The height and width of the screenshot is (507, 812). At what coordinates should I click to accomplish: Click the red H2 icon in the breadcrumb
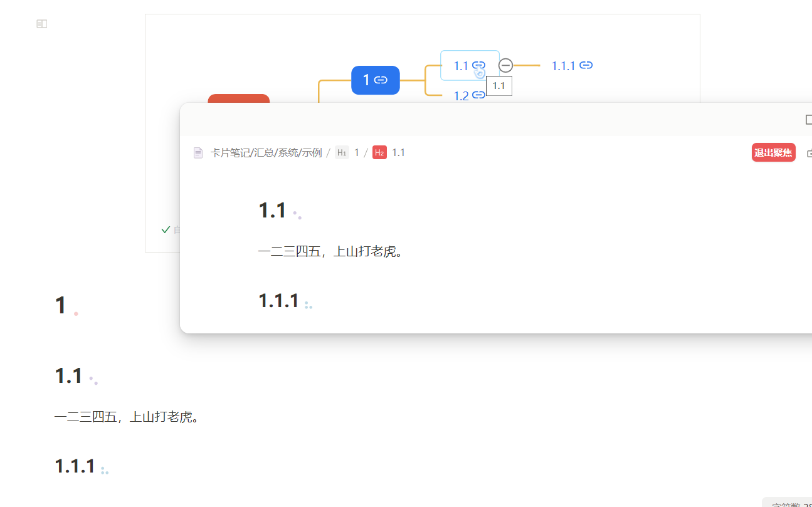tap(379, 152)
